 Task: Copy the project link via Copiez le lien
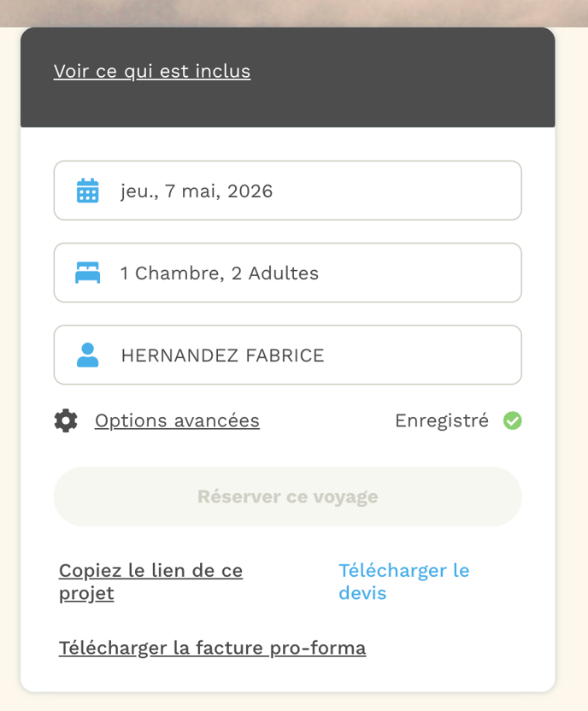click(150, 581)
